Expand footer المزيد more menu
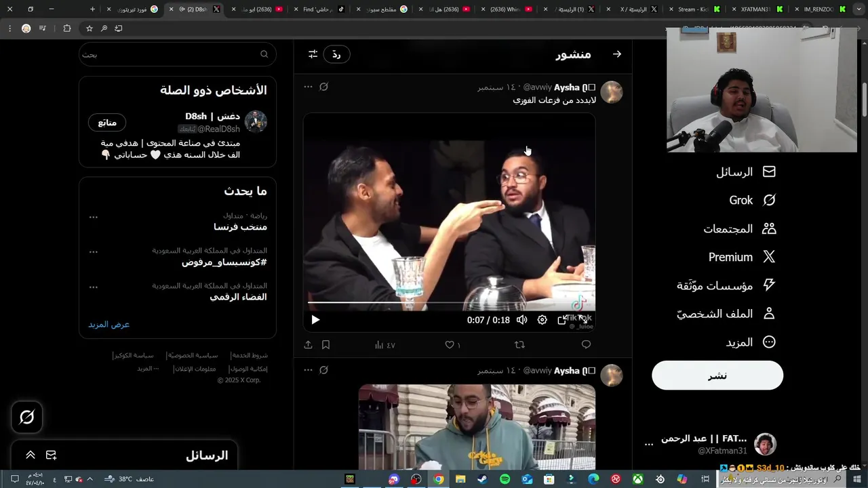 (148, 369)
